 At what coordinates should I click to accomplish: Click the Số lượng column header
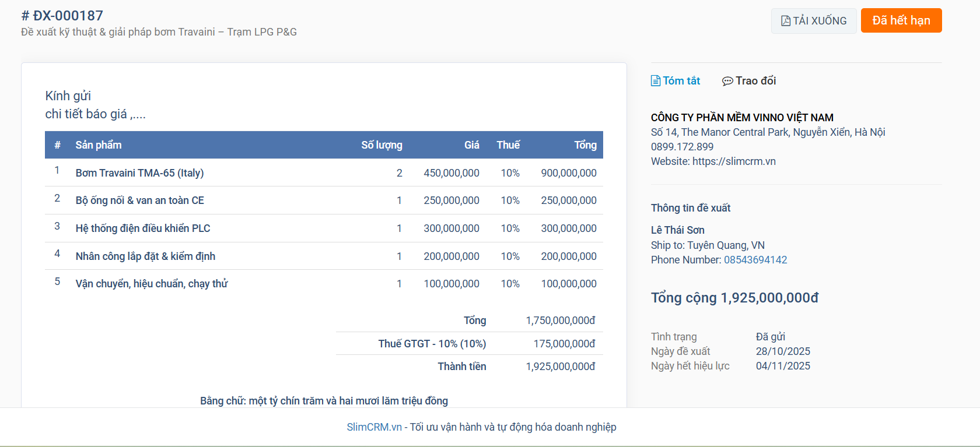pos(381,145)
